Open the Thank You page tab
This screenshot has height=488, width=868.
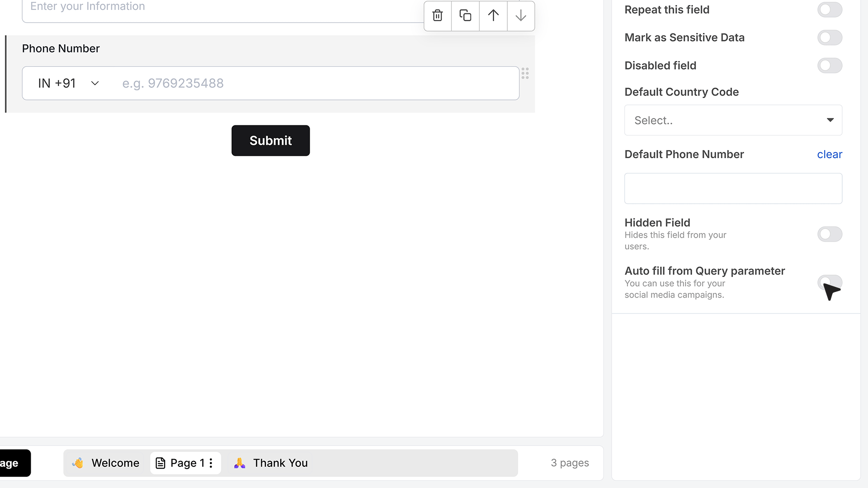[271, 463]
